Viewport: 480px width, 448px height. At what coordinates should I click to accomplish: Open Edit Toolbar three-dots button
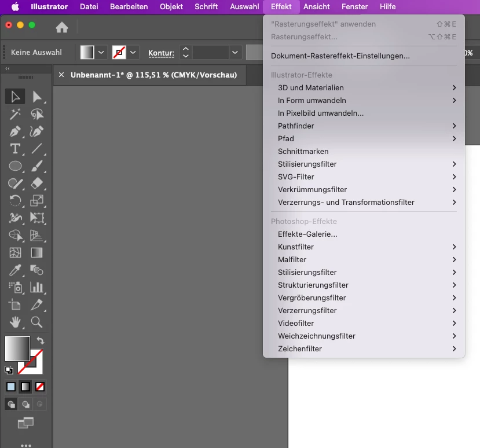click(x=25, y=445)
